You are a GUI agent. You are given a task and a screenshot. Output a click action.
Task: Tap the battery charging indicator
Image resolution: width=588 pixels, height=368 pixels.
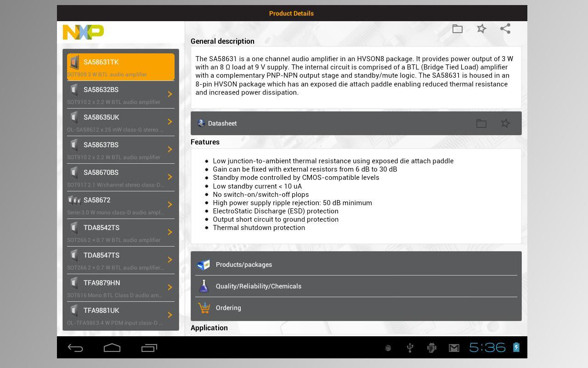(516, 347)
